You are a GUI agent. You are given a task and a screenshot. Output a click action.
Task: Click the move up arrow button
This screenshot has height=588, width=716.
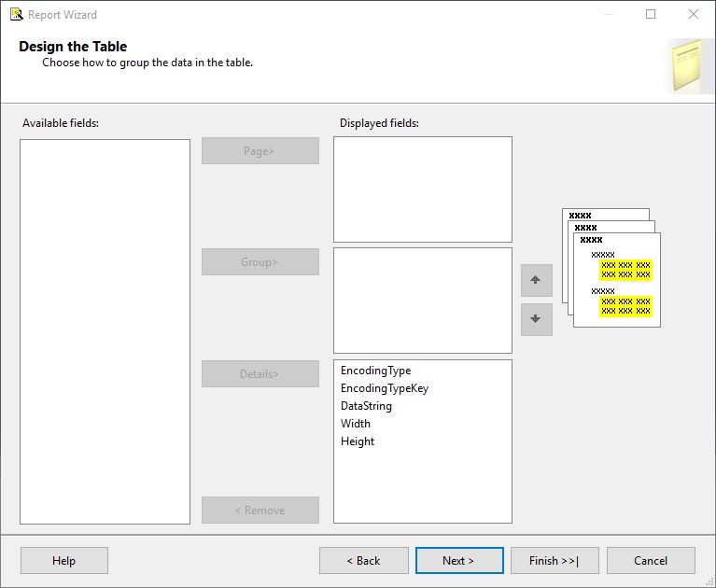536,280
